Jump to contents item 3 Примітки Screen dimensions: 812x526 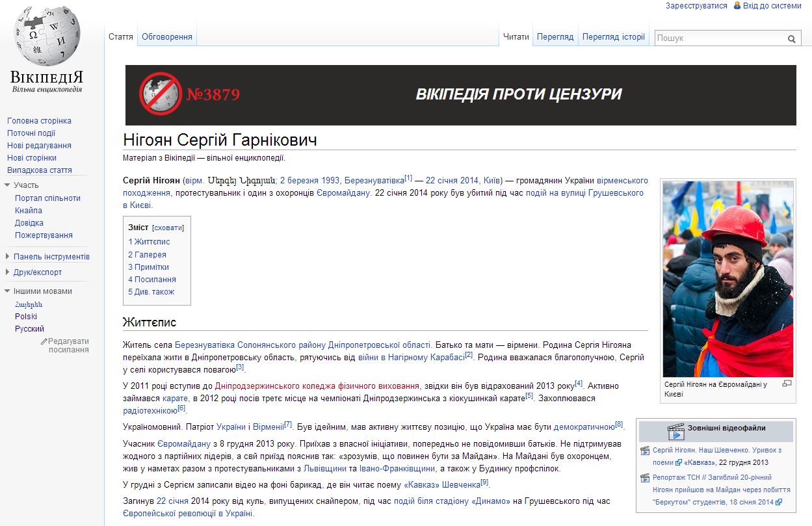(x=148, y=267)
